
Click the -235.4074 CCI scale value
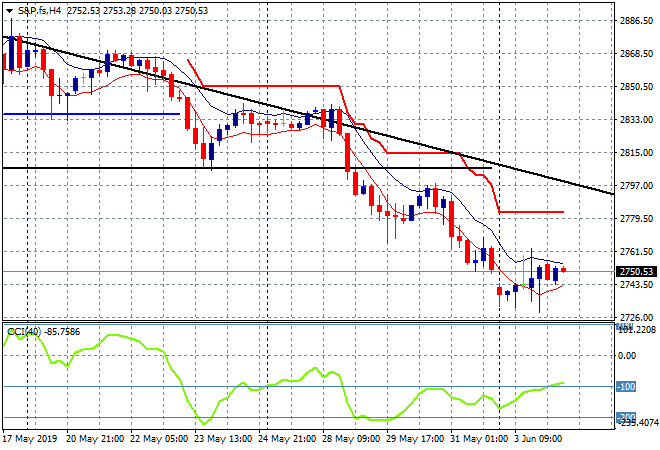[x=638, y=423]
